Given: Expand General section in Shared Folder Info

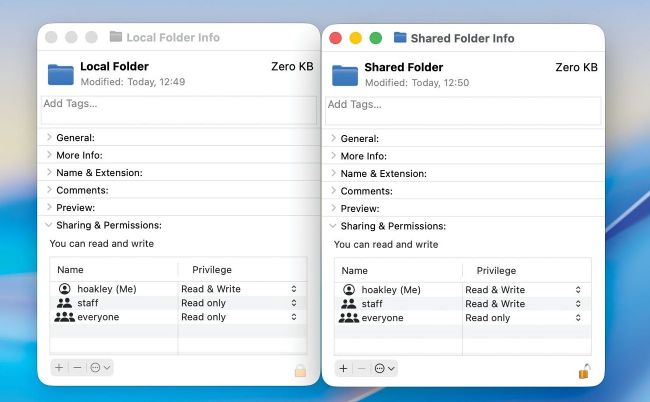Looking at the screenshot, I should (x=333, y=138).
